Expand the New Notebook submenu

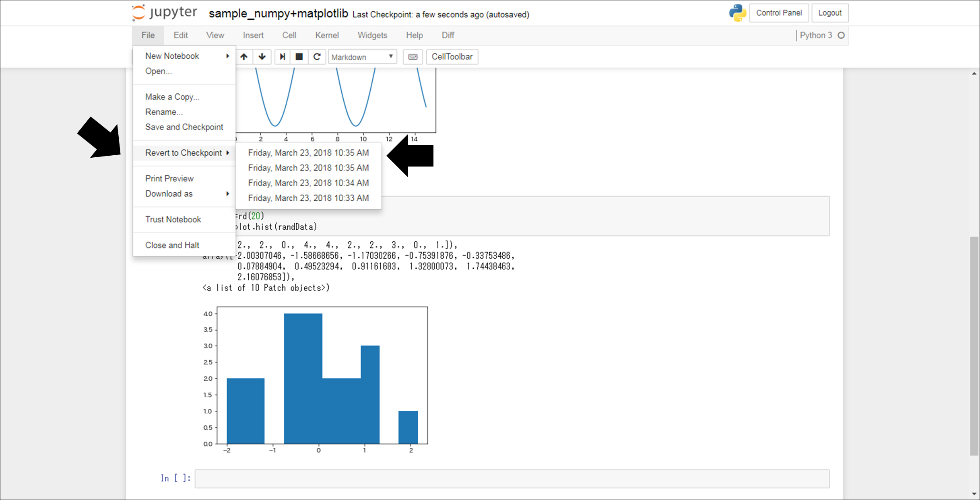point(184,56)
